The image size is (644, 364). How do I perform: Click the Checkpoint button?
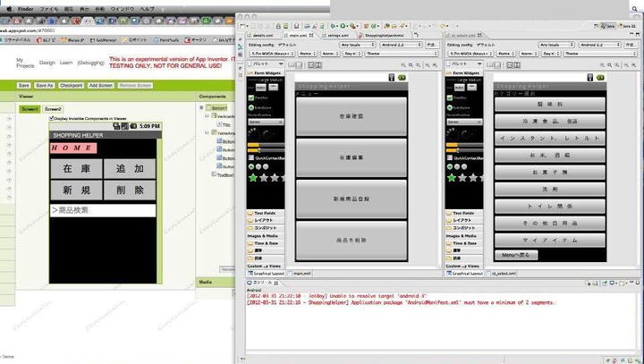click(x=72, y=85)
